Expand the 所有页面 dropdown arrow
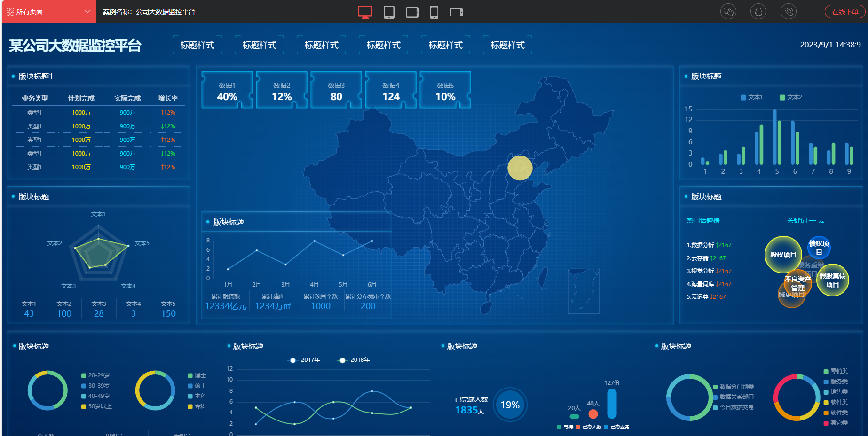868x436 pixels. click(x=87, y=12)
